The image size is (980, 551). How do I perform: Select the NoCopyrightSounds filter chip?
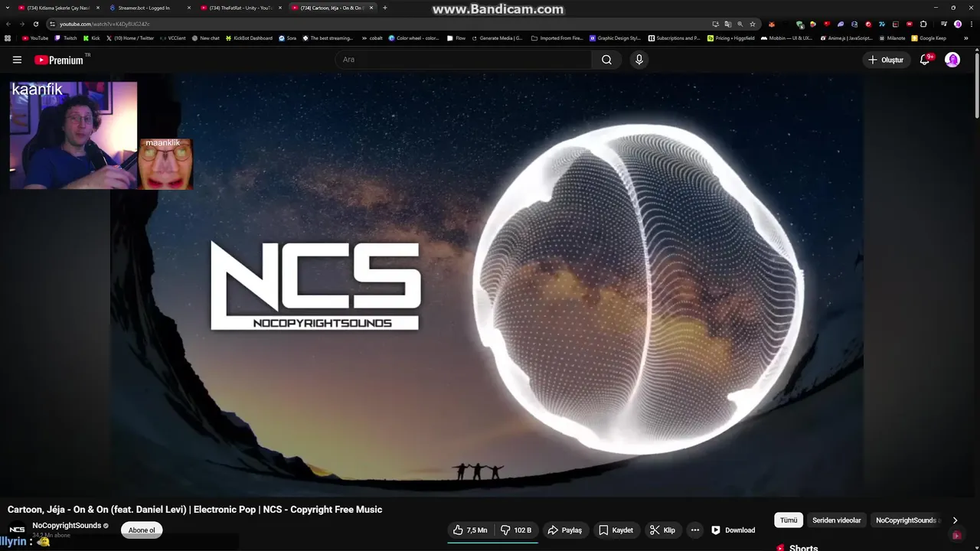(906, 520)
